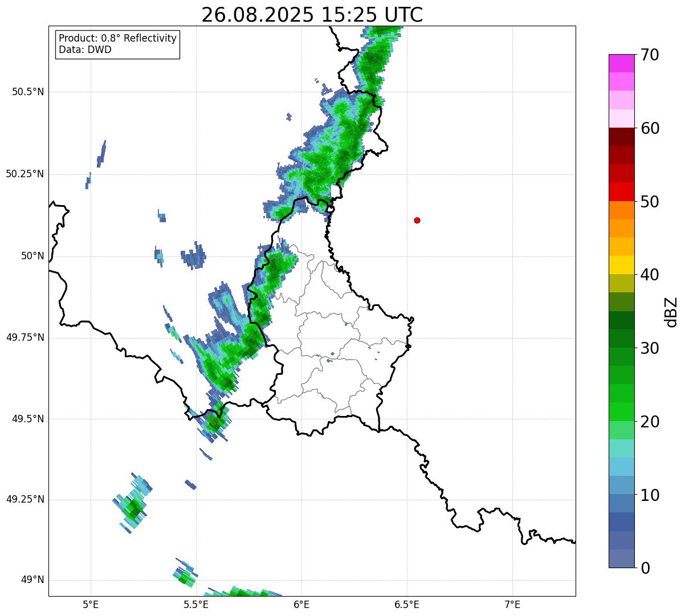The image size is (685, 616).
Task: Pick the slate blue swatch at colorbar bottom
Action: pyautogui.click(x=622, y=558)
